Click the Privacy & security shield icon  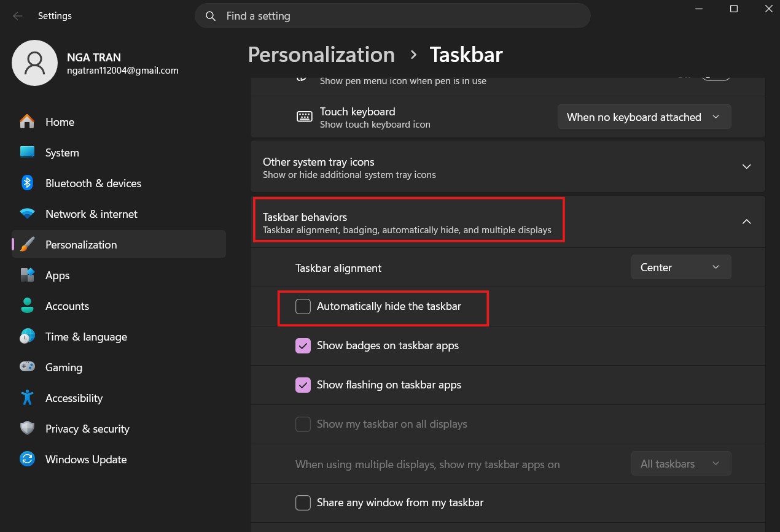click(x=27, y=429)
